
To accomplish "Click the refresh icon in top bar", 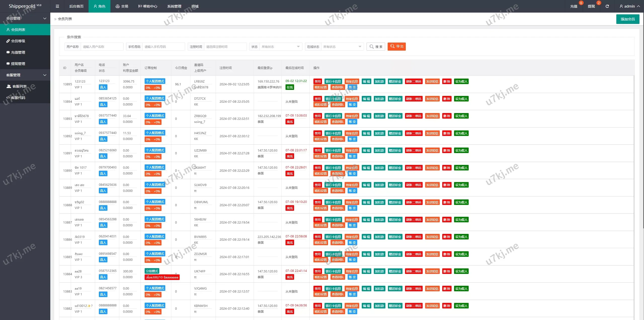I will (x=607, y=6).
